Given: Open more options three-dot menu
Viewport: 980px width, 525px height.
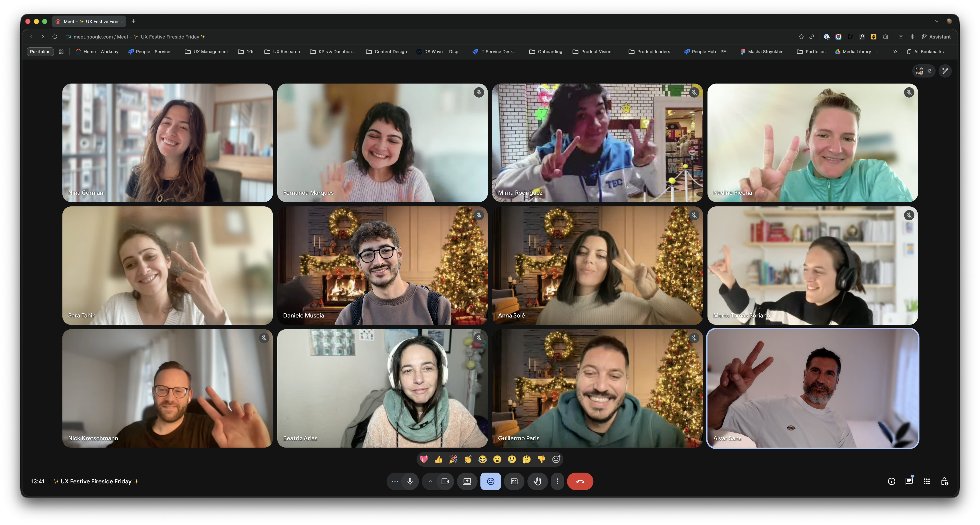Looking at the screenshot, I should (557, 481).
